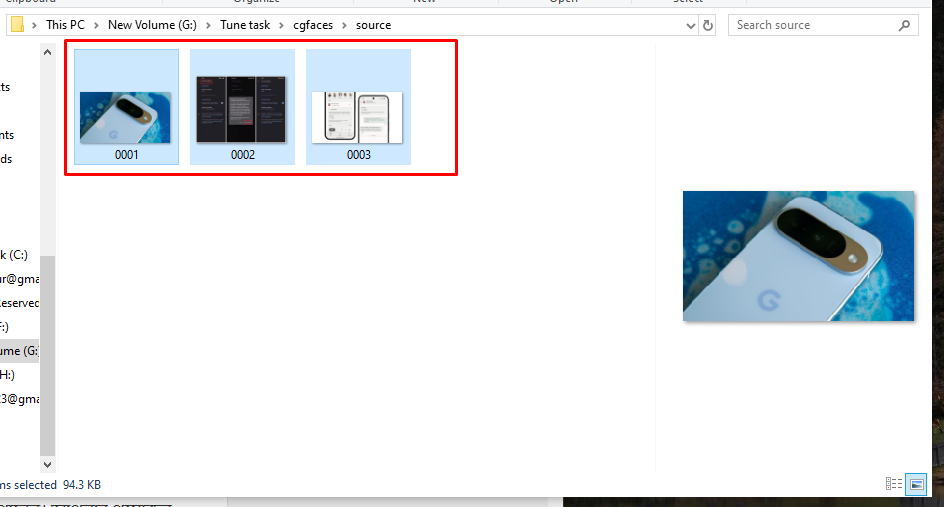944x507 pixels.
Task: Navigate to This PC in breadcrumb
Action: coord(65,25)
